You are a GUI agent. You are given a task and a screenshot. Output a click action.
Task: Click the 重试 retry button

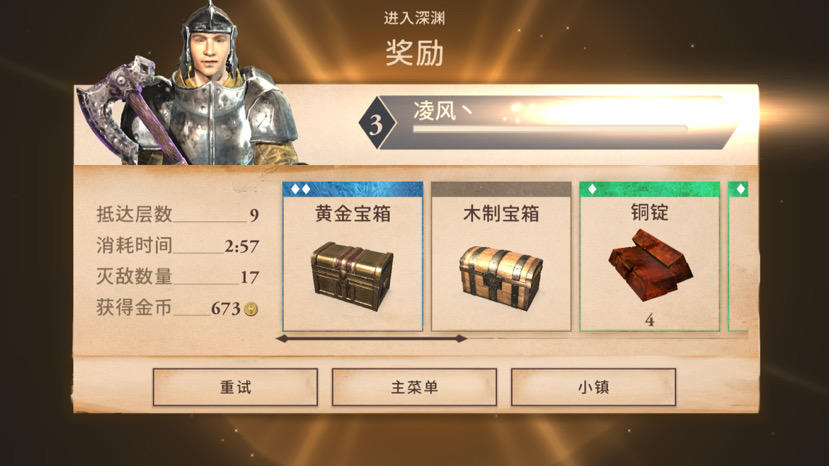tap(235, 387)
